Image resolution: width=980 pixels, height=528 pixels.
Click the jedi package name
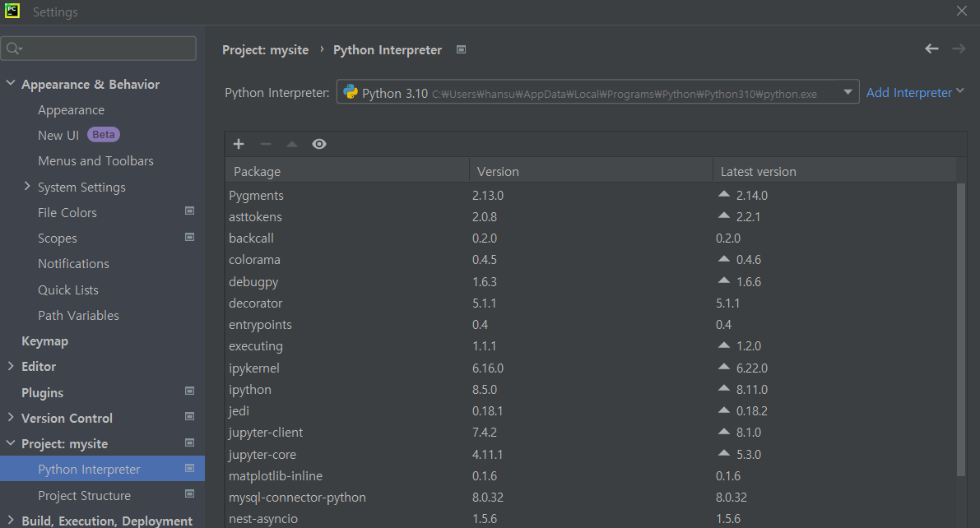[x=239, y=411]
